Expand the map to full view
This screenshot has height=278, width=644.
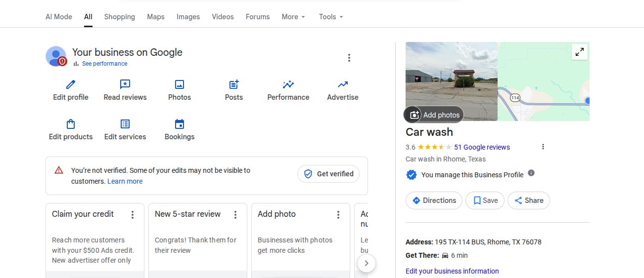pos(579,52)
